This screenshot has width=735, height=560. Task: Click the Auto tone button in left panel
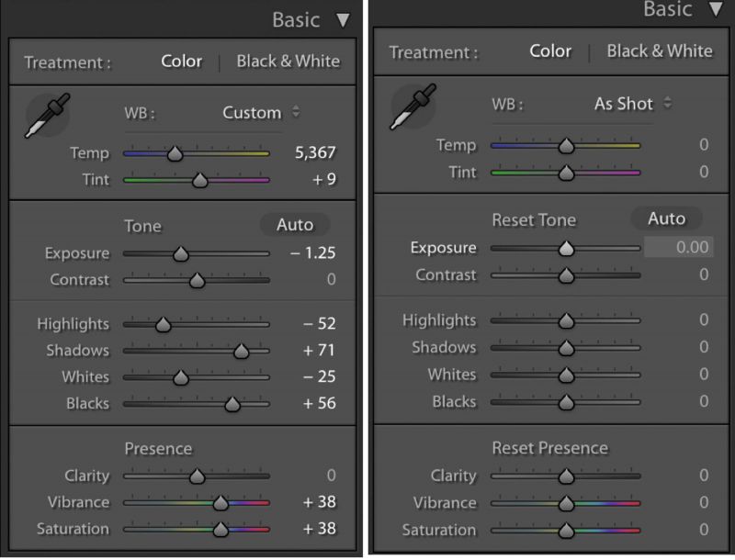pos(295,225)
